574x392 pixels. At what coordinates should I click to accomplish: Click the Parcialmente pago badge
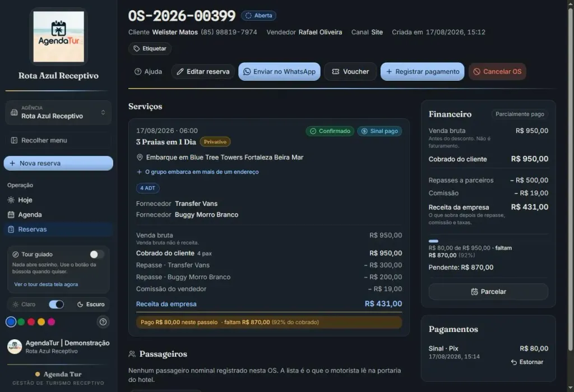tap(520, 114)
